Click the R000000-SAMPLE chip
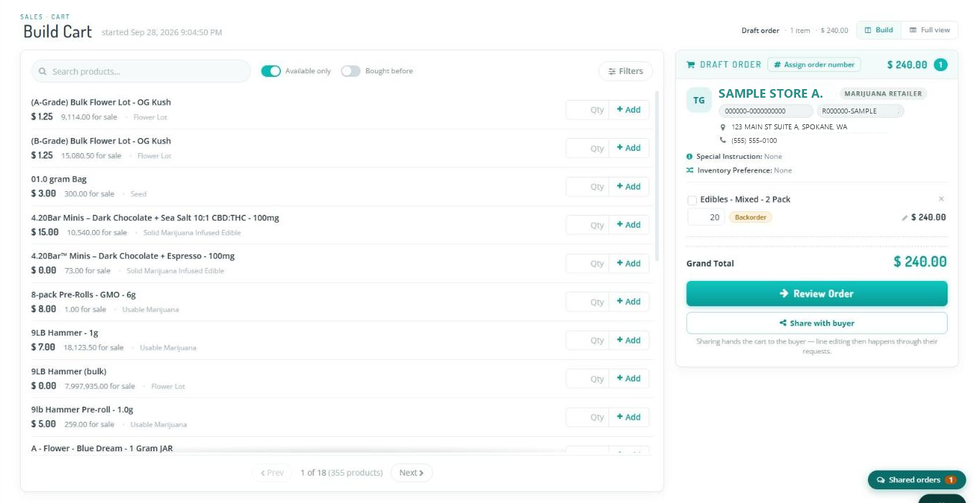This screenshot has width=980, height=503. click(x=860, y=111)
